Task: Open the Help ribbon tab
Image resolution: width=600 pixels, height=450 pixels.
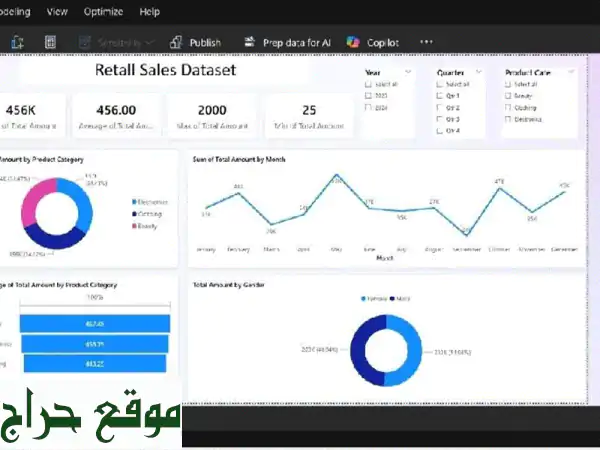Action: [150, 12]
